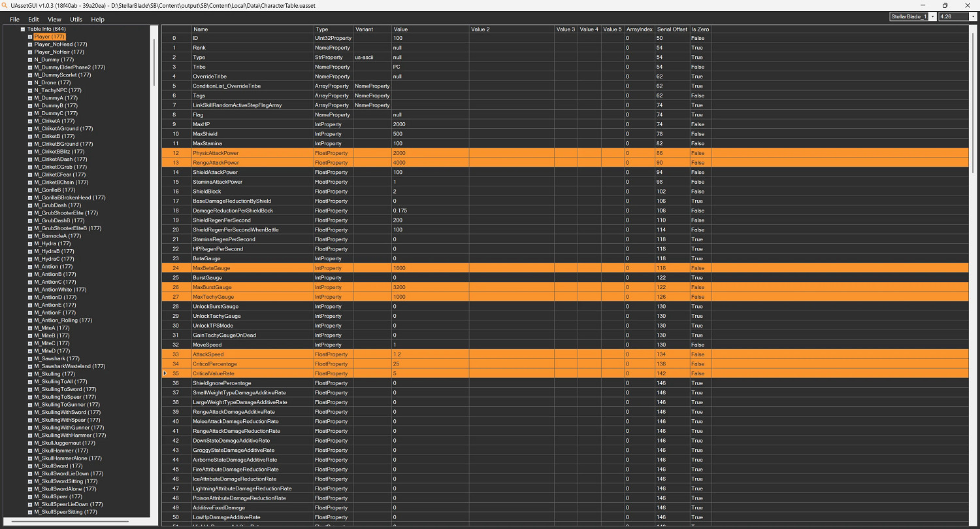Open the Utils menu

tap(76, 20)
